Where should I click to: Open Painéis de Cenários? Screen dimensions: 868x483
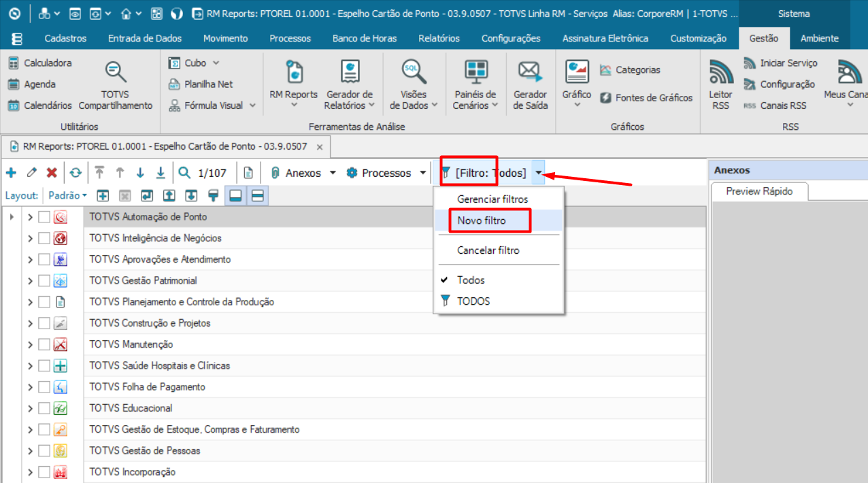pyautogui.click(x=475, y=84)
